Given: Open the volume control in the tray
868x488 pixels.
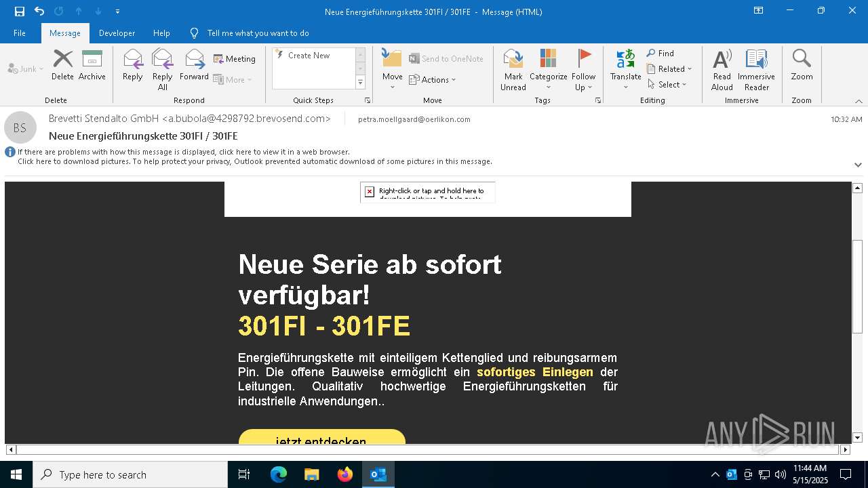Looking at the screenshot, I should point(781,474).
